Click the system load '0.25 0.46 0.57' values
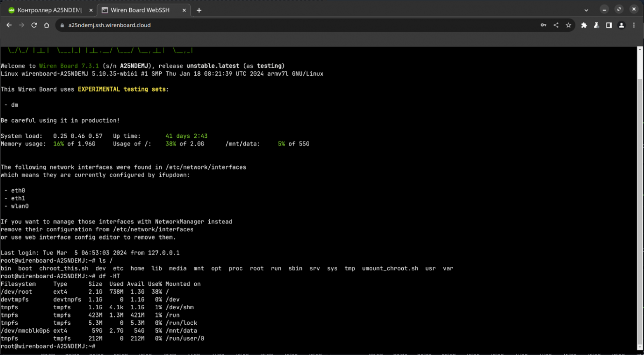This screenshot has height=355, width=644. (78, 136)
